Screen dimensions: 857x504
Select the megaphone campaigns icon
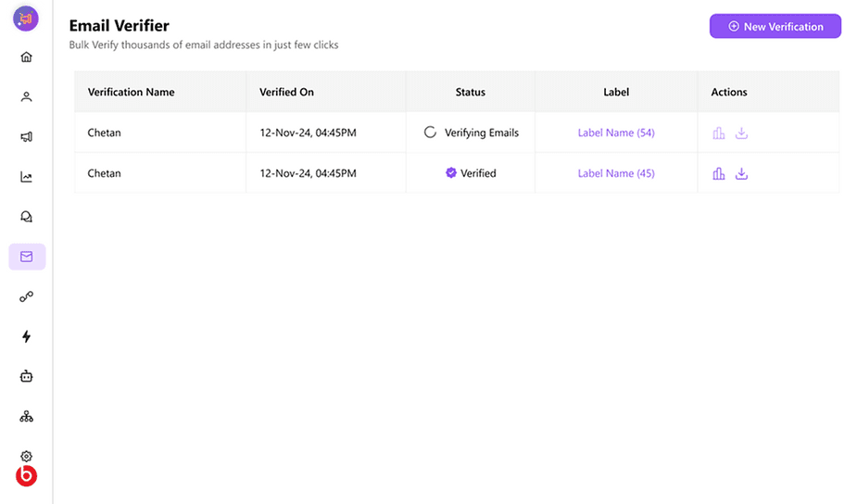point(26,137)
